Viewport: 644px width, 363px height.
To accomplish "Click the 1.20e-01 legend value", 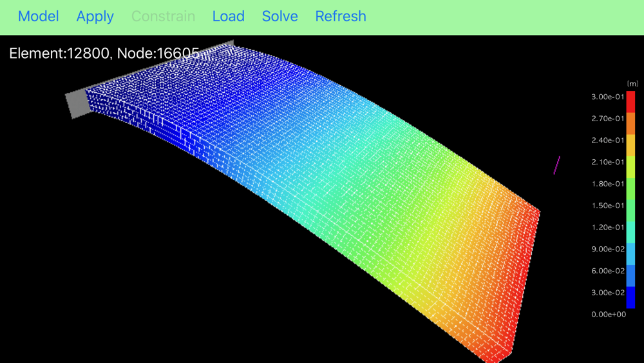I will click(x=607, y=228).
